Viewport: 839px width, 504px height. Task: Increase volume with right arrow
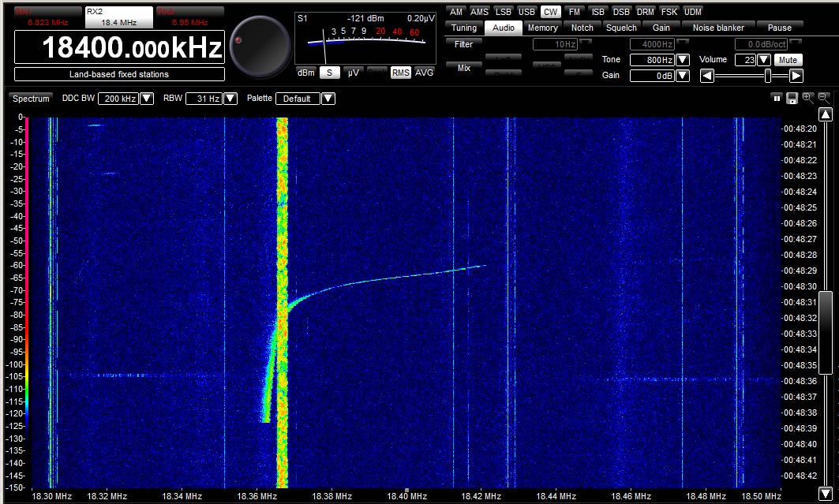pos(796,76)
